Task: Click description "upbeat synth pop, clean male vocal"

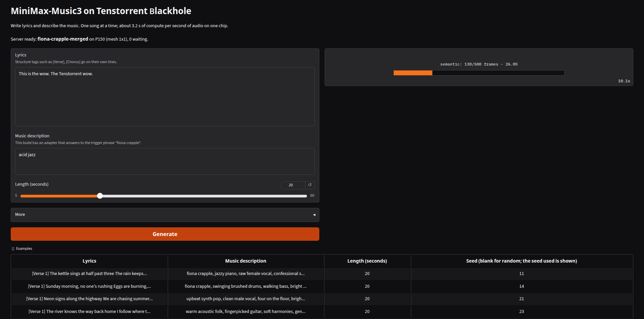Action: click(x=246, y=299)
